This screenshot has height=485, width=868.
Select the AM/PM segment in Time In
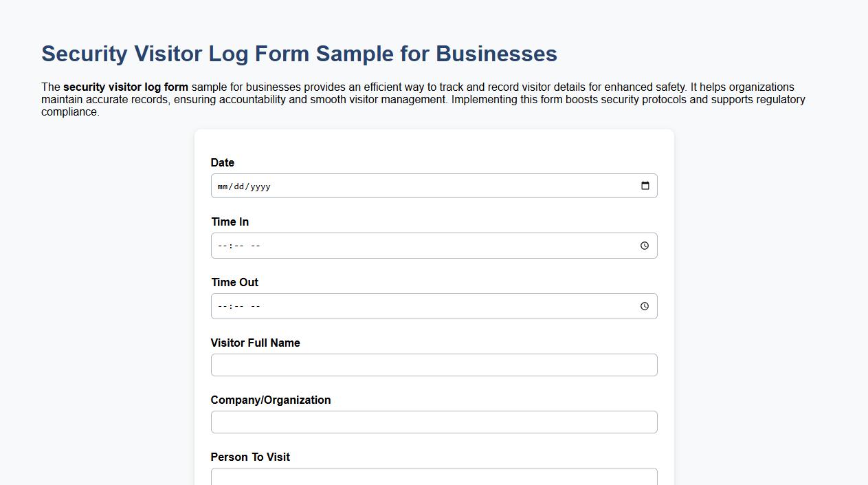pyautogui.click(x=256, y=245)
